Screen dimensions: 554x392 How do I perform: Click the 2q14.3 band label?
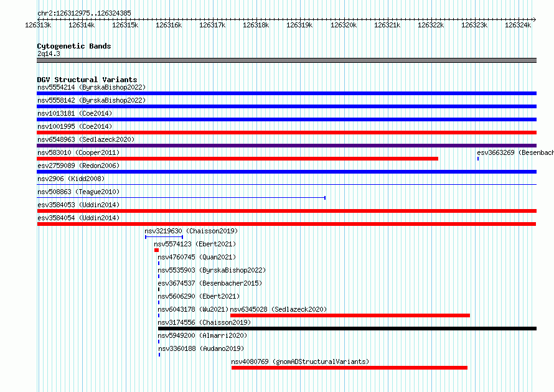point(49,54)
